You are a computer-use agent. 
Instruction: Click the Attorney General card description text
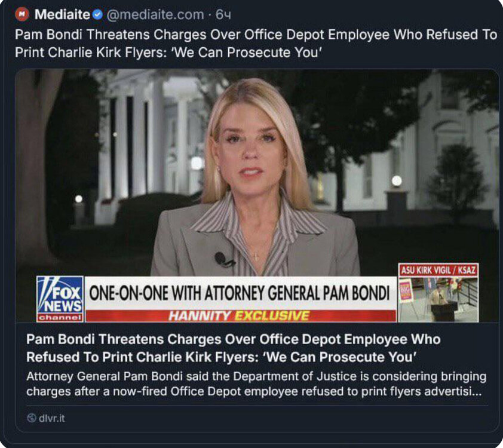(x=256, y=383)
